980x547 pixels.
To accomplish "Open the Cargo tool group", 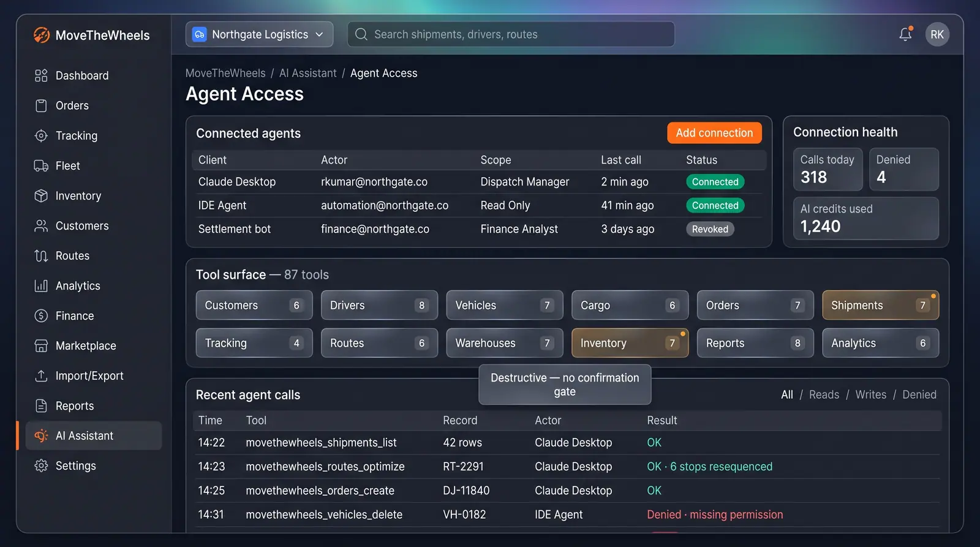I will [630, 305].
